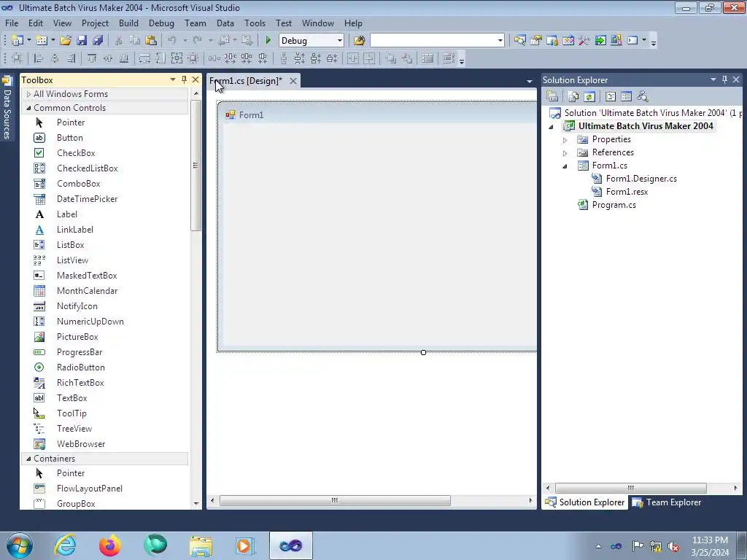
Task: Expand All Windows Forms toolbox group
Action: coord(28,94)
